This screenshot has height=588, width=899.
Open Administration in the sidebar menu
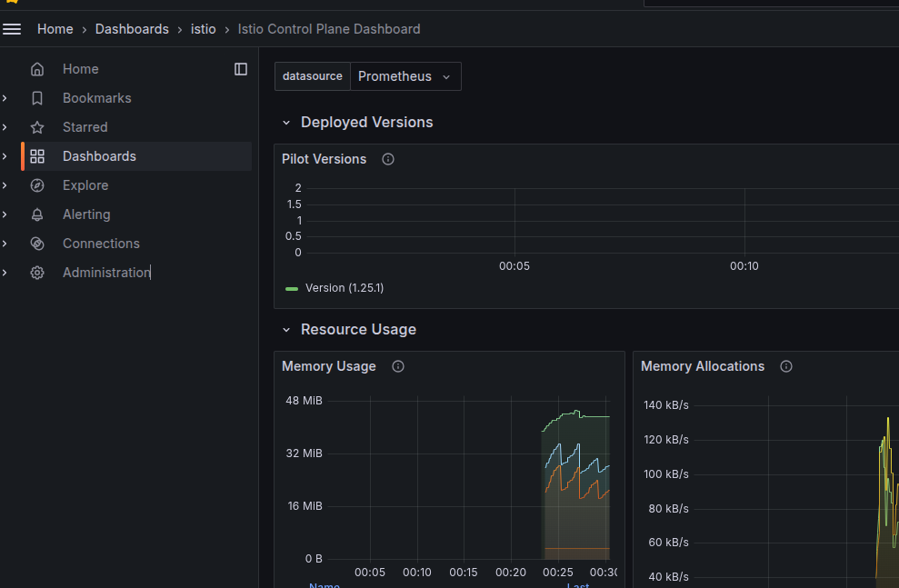coord(106,273)
